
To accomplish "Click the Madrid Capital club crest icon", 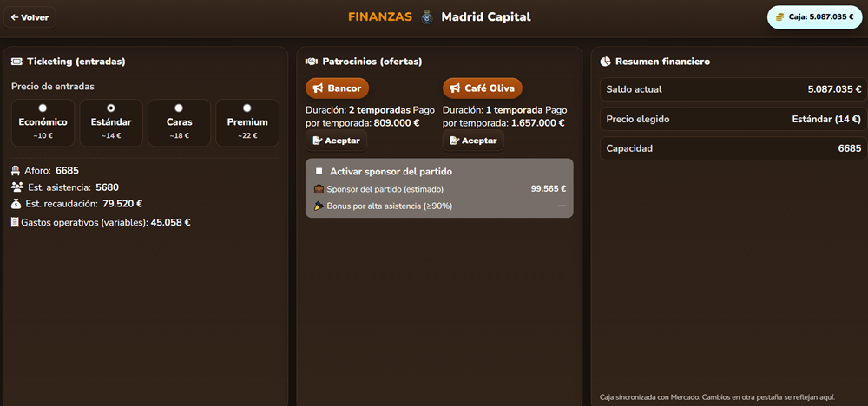I will point(427,17).
